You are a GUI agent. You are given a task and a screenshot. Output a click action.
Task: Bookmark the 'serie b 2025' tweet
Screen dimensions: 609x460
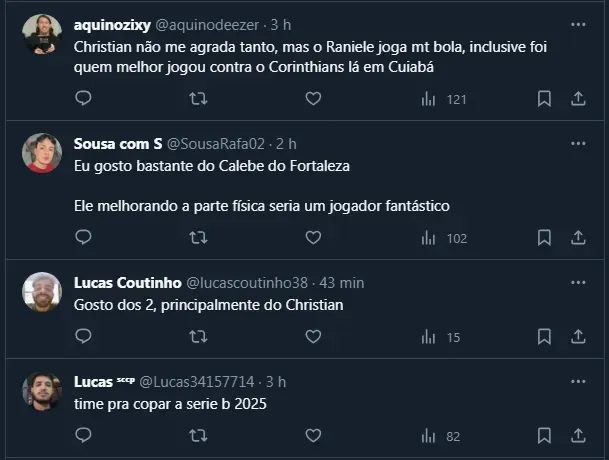pyautogui.click(x=544, y=435)
